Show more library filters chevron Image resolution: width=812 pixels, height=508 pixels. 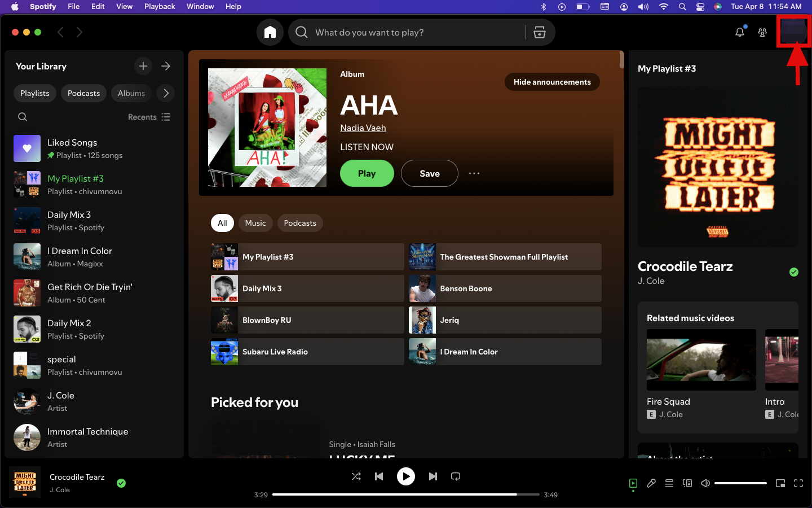(166, 93)
